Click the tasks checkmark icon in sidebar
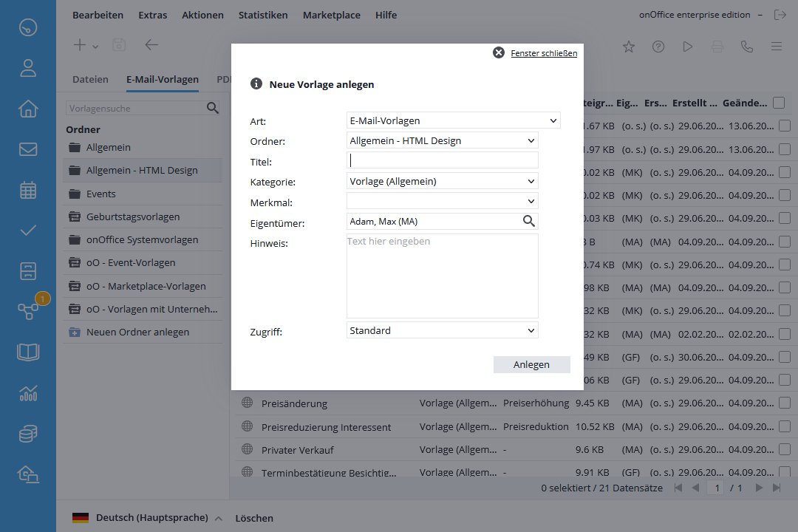 28,231
